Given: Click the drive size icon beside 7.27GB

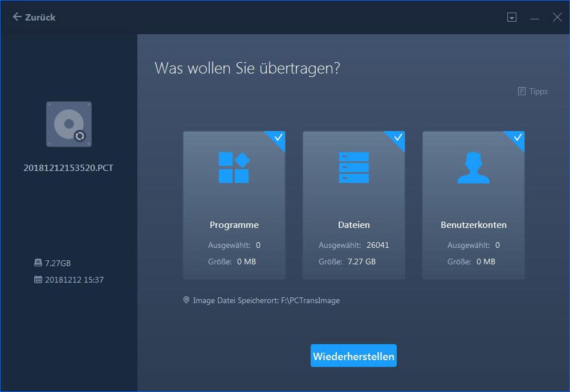Looking at the screenshot, I should pos(38,263).
